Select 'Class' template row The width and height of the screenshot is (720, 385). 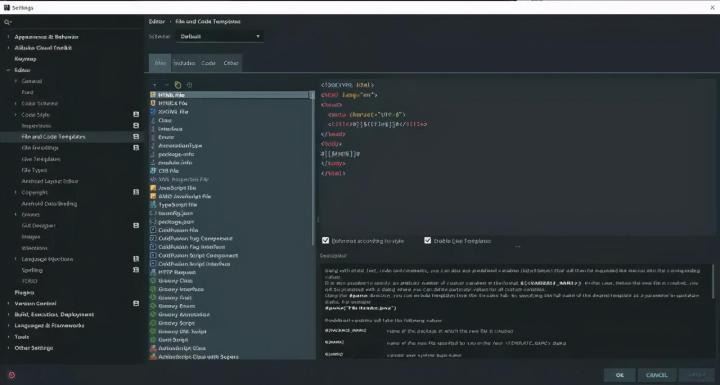click(x=231, y=120)
